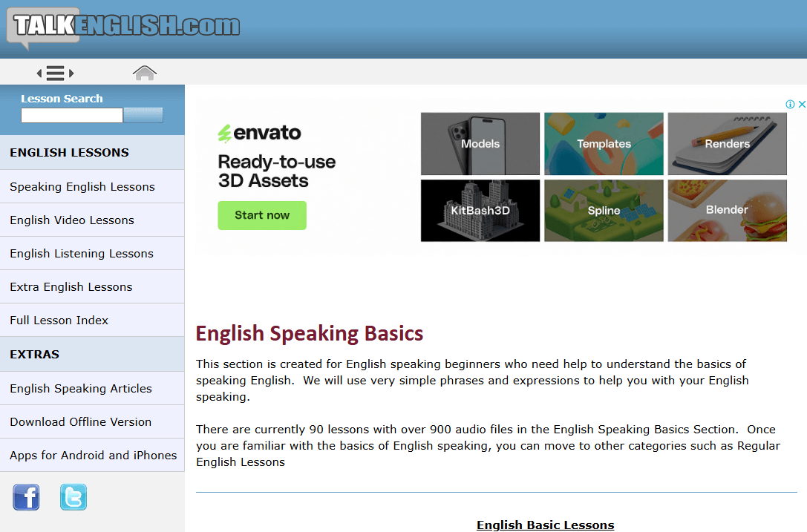Open English Video Lessons
807x532 pixels.
(92, 220)
